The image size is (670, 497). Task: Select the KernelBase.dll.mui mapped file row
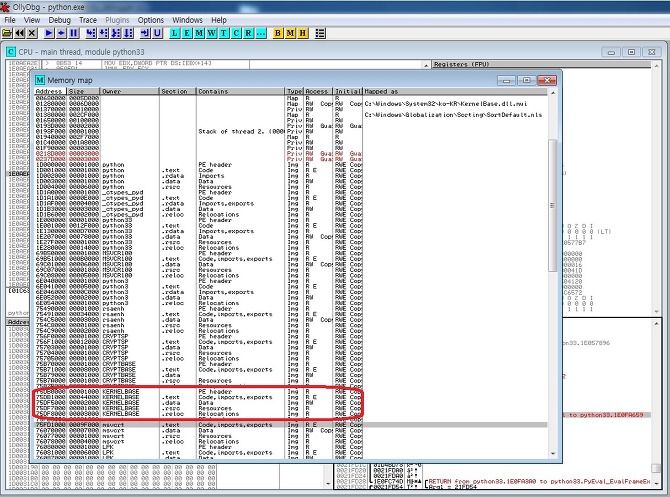[x=291, y=104]
